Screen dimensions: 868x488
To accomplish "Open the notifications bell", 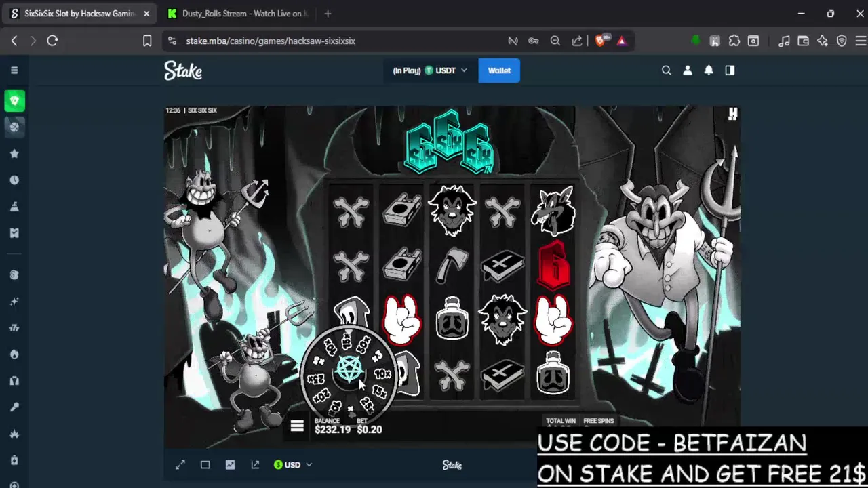I will (x=709, y=70).
